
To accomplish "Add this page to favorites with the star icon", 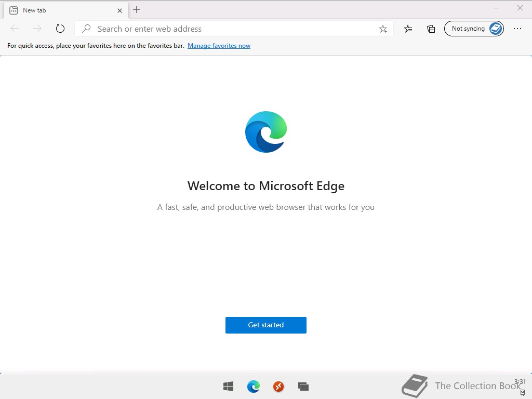I will click(383, 29).
